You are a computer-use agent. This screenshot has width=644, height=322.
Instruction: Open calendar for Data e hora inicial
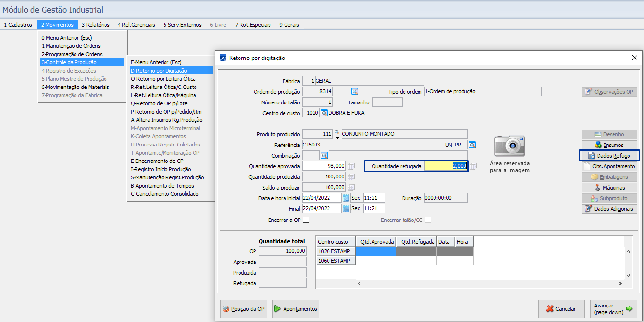click(345, 198)
